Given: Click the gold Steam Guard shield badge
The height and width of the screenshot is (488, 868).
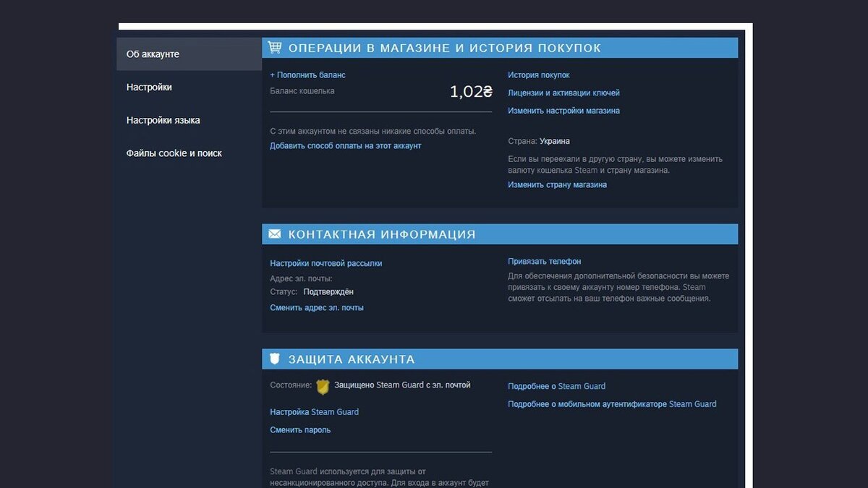Looking at the screenshot, I should coord(323,387).
